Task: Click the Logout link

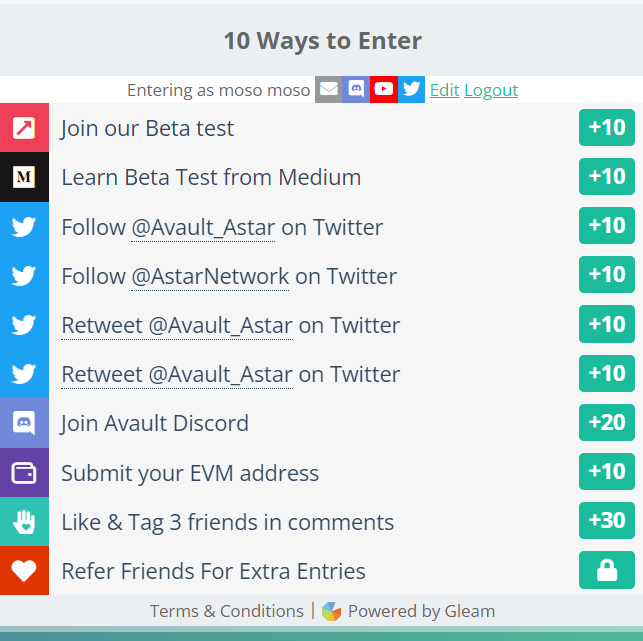Action: 491,90
